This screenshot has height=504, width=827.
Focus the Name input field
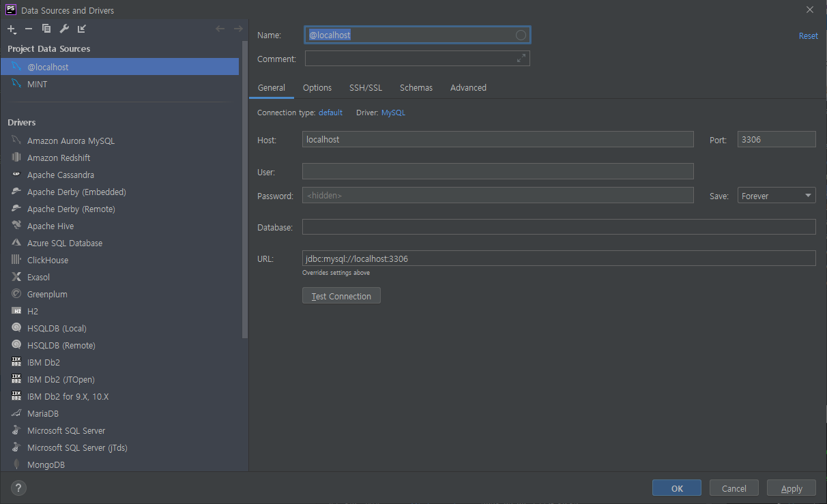[x=418, y=35]
